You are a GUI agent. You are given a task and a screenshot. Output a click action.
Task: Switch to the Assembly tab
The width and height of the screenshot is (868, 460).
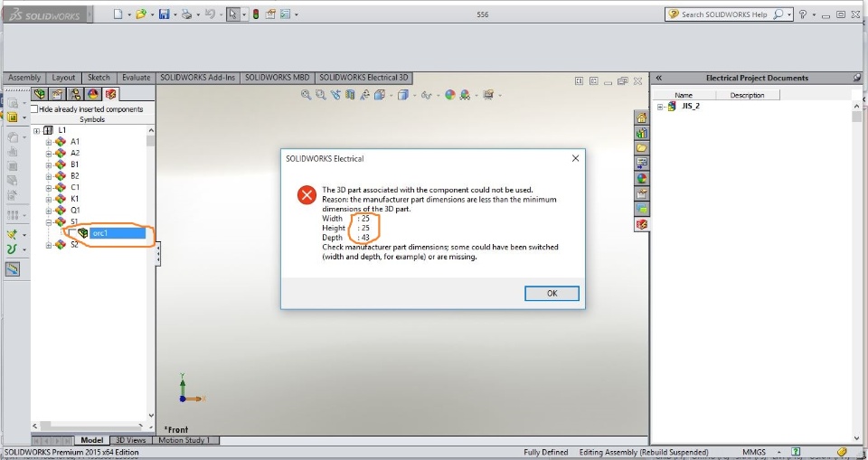(24, 78)
